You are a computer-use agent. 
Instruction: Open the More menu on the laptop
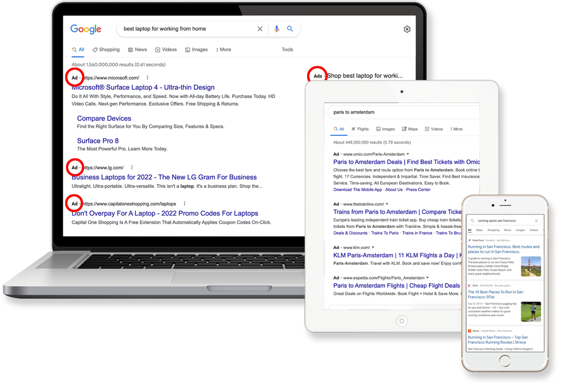224,50
